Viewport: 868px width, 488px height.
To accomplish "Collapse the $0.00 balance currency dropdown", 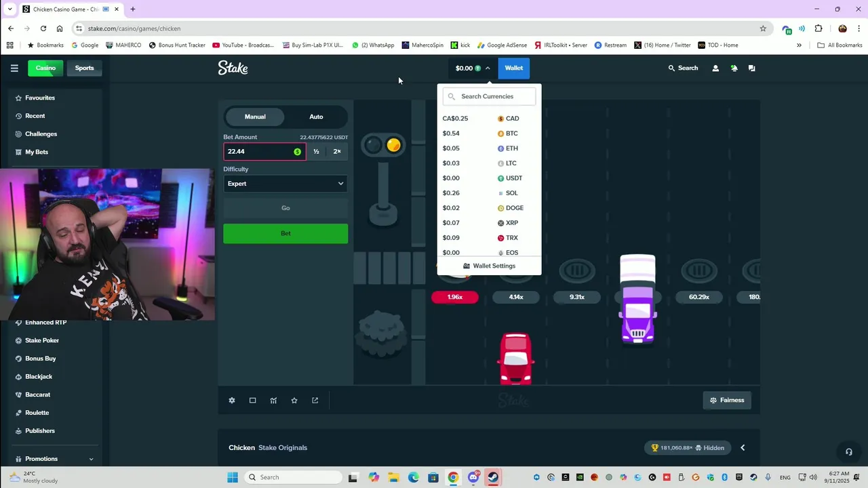I will pos(473,68).
